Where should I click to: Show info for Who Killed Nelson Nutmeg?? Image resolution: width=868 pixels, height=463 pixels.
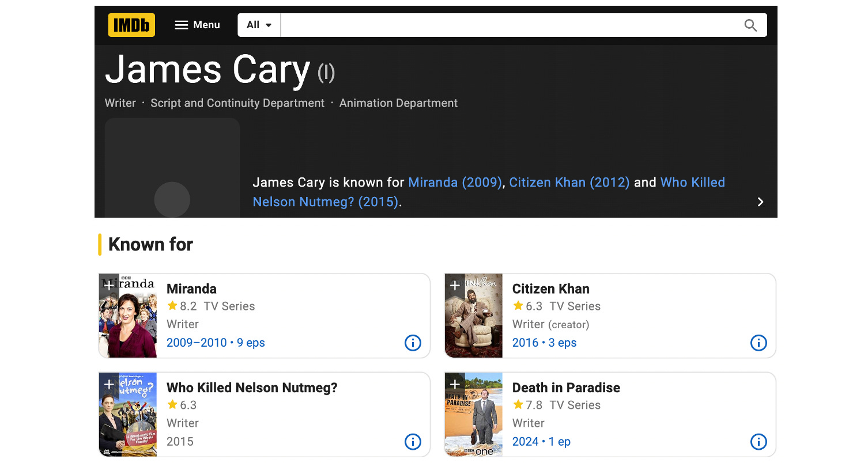click(413, 442)
